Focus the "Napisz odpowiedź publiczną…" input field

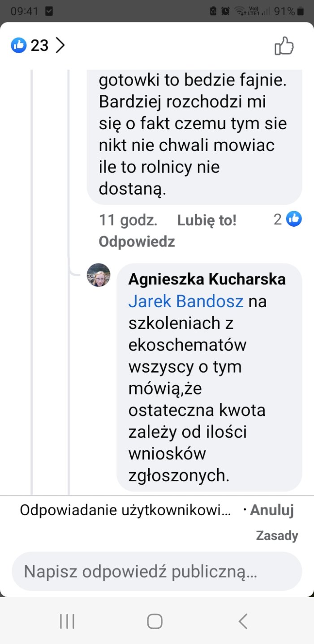tap(157, 571)
